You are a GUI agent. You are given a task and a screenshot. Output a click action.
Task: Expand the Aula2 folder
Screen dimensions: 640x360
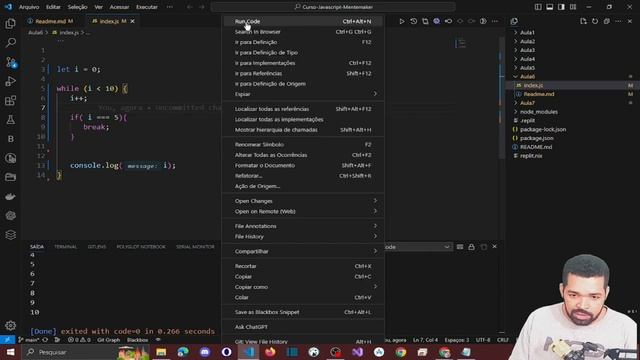[527, 41]
